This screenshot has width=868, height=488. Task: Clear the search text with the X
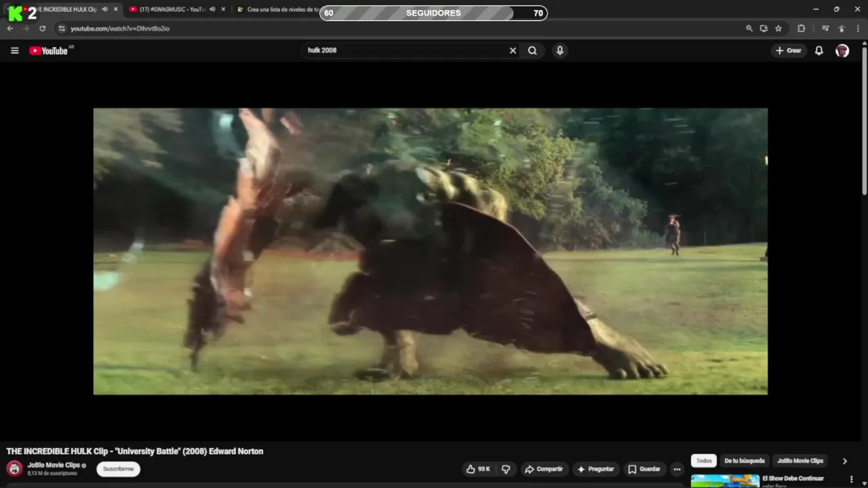(x=513, y=50)
